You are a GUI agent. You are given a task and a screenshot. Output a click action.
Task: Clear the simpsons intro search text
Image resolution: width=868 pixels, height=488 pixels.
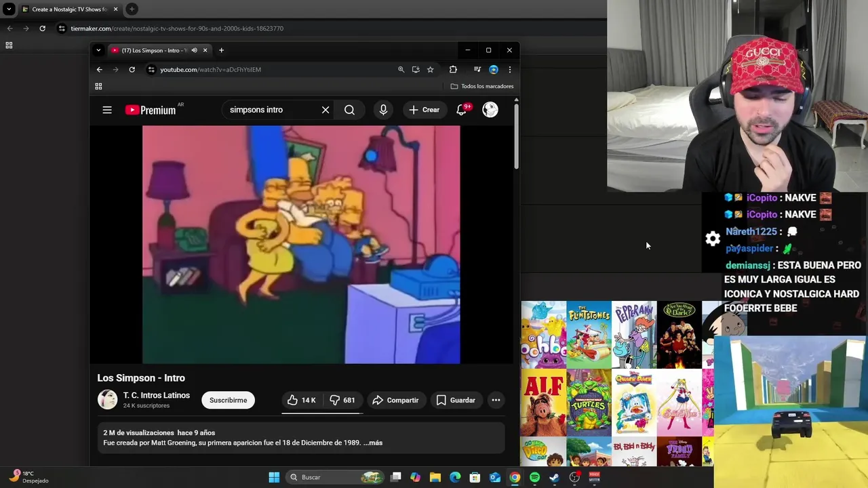tap(325, 110)
